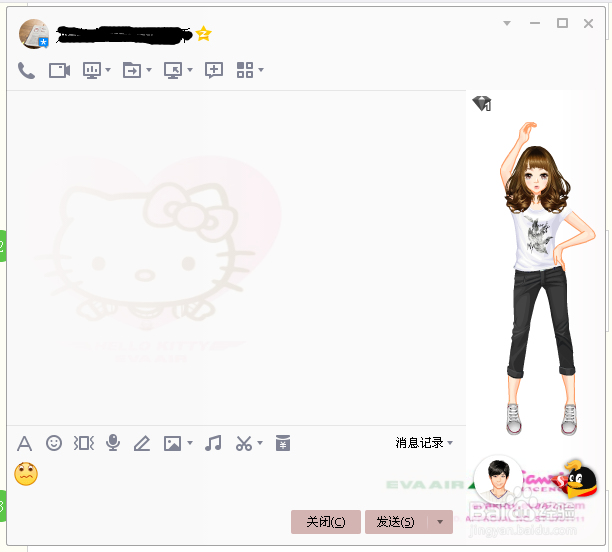Start a video call with the camera icon
The image size is (612, 552).
pos(59,71)
